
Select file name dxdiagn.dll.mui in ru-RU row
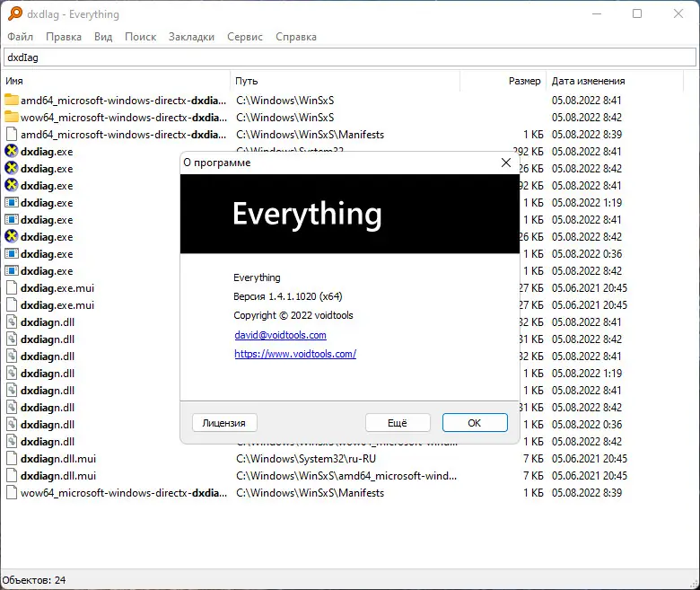pos(58,459)
